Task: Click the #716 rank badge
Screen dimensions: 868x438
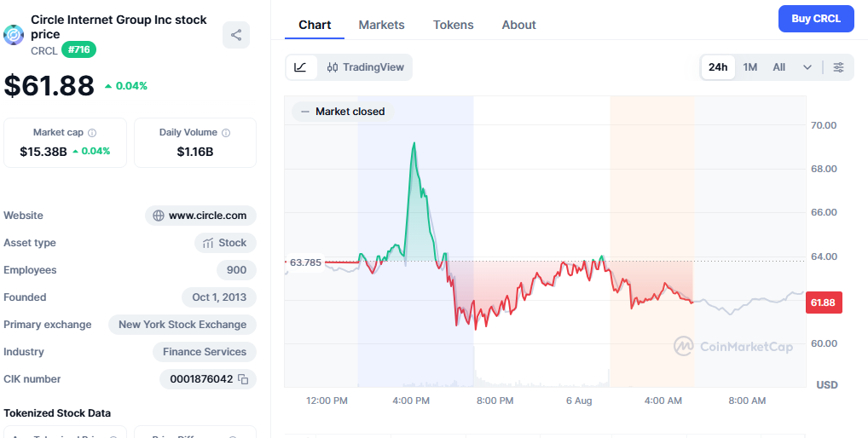Action: coord(78,49)
